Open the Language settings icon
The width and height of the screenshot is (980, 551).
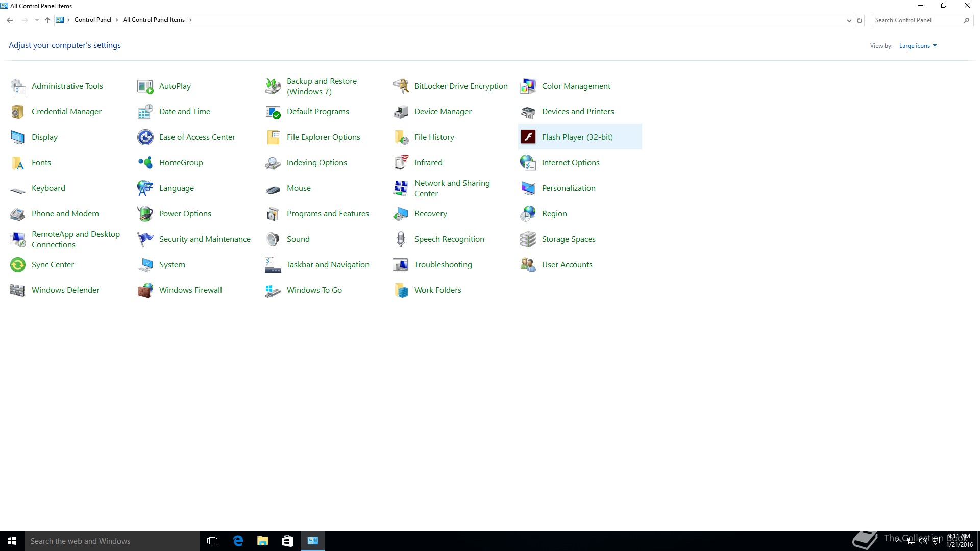145,188
